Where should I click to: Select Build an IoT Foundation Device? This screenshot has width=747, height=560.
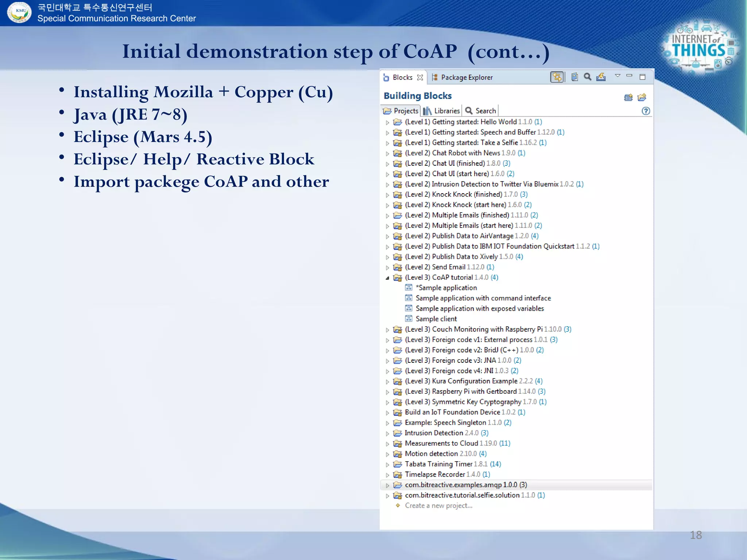465,412
